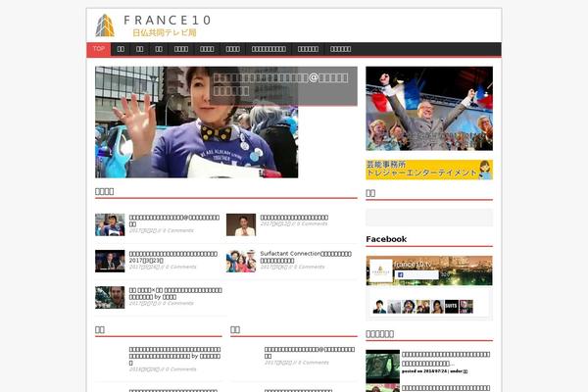Click the SUITS avatar in Facebook widget
The width and height of the screenshot is (588, 392).
(x=452, y=307)
